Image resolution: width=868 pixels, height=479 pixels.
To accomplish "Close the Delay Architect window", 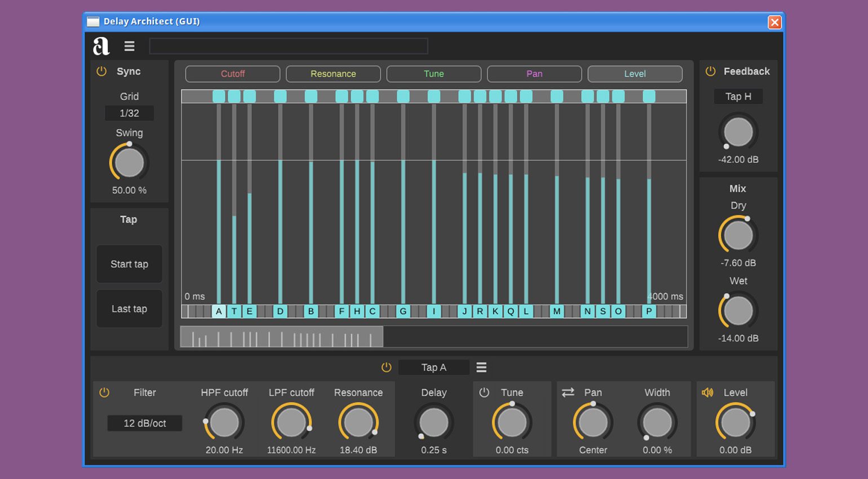I will [774, 22].
